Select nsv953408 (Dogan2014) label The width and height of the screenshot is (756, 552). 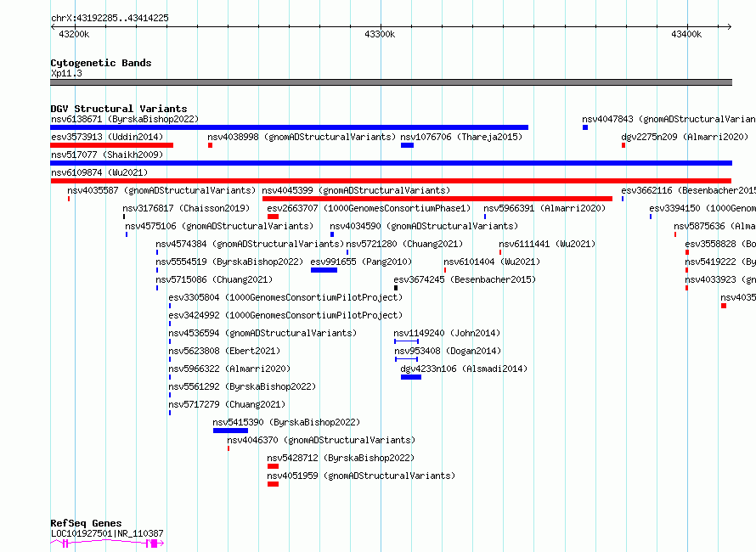pyautogui.click(x=448, y=351)
